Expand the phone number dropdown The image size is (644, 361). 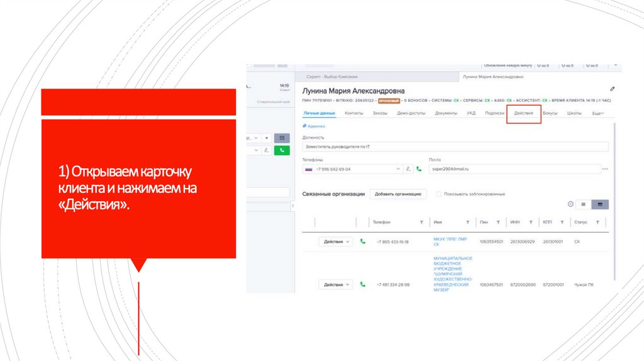(397, 169)
